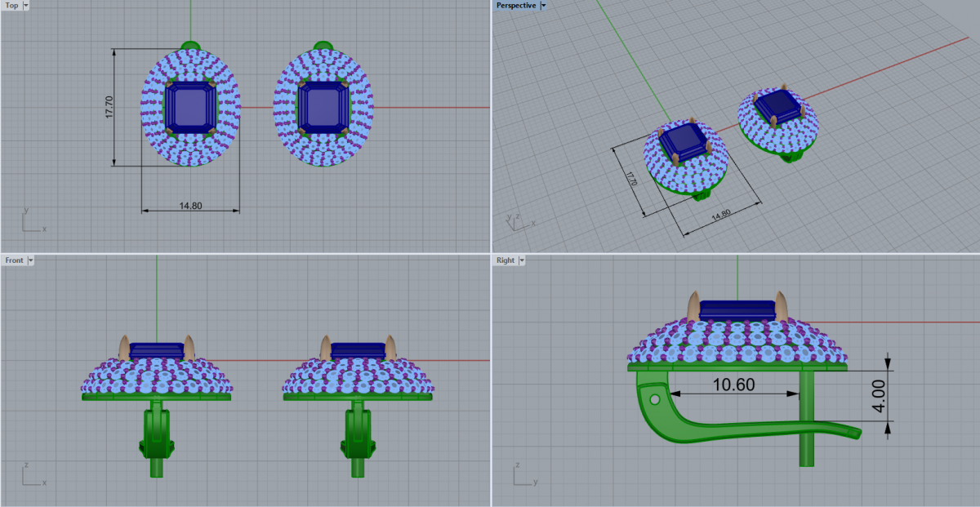Image resolution: width=980 pixels, height=507 pixels.
Task: Open the Right viewport dropdown arrow
Action: click(522, 260)
